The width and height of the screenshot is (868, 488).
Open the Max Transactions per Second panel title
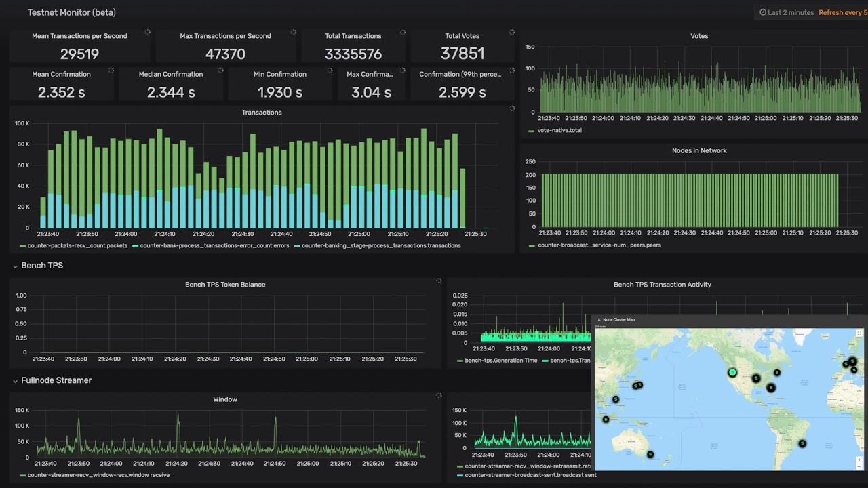click(x=225, y=36)
